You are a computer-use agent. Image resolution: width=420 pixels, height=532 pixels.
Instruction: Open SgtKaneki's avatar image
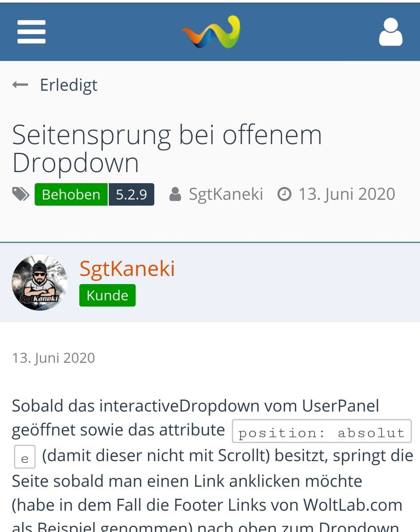pos(39,282)
